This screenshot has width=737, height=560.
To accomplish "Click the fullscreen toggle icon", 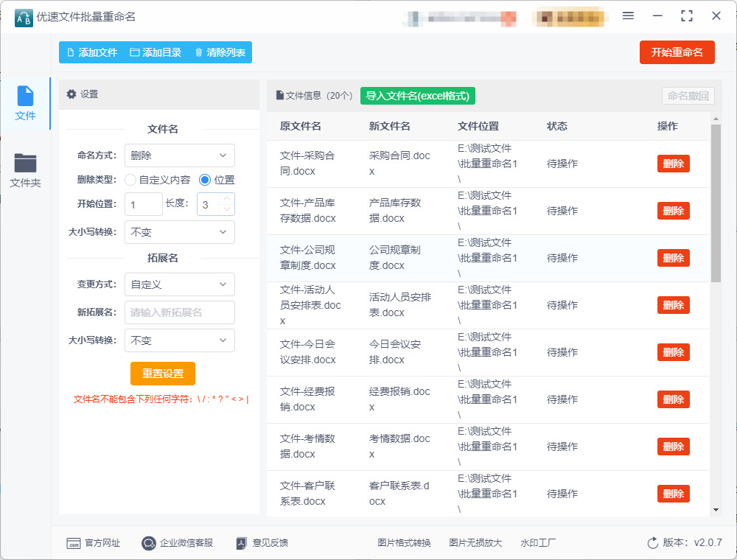I will tap(687, 16).
